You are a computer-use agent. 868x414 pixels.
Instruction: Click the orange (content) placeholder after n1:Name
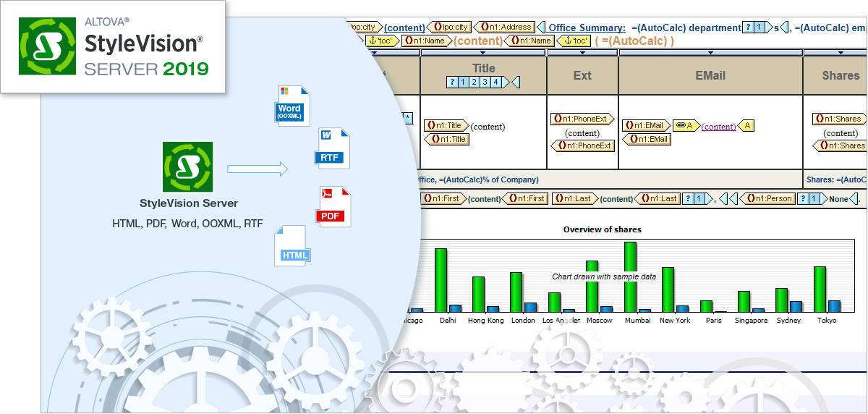(477, 41)
